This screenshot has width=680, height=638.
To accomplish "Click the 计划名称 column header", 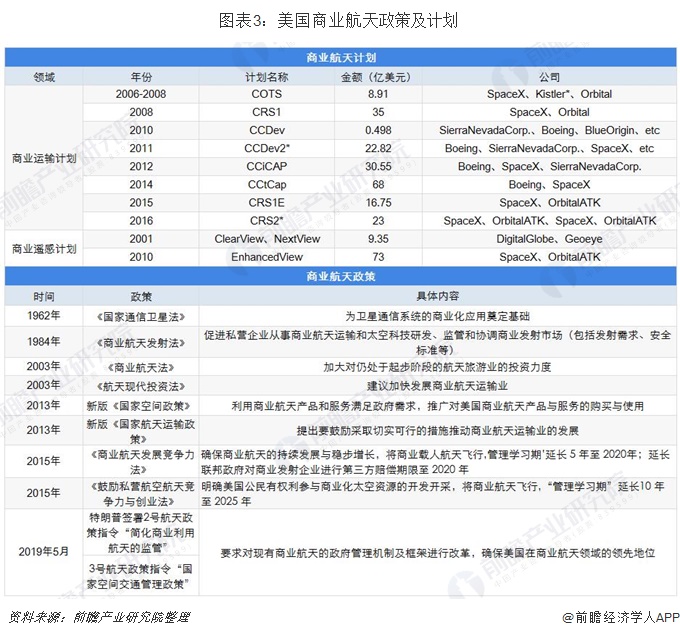I will [266, 76].
